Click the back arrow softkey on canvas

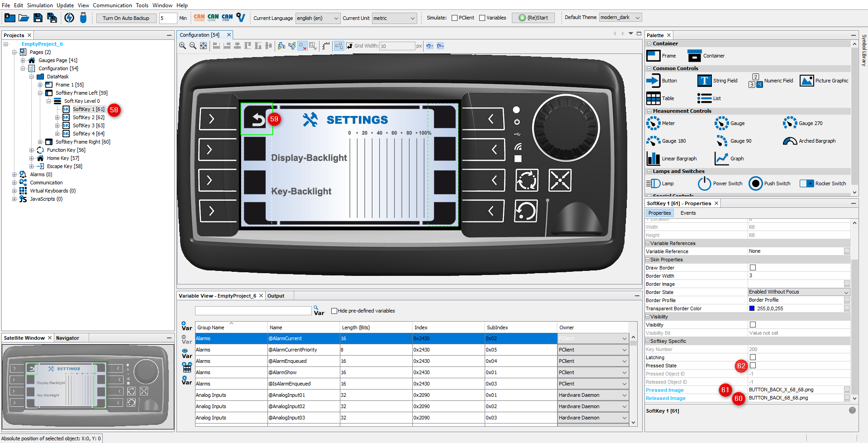(x=257, y=120)
